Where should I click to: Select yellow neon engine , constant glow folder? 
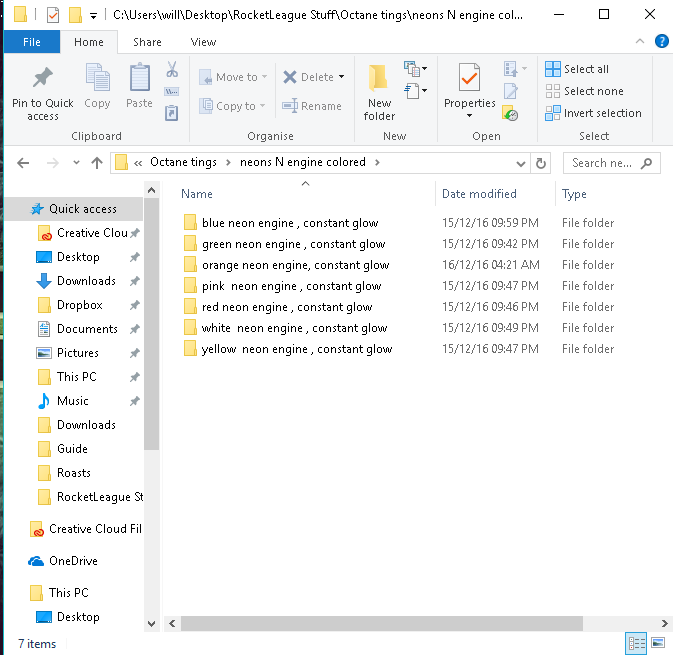[x=288, y=349]
